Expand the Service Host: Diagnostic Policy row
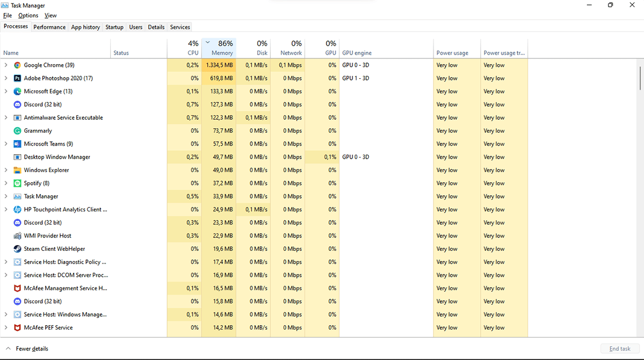Image resolution: width=644 pixels, height=360 pixels. (6, 262)
